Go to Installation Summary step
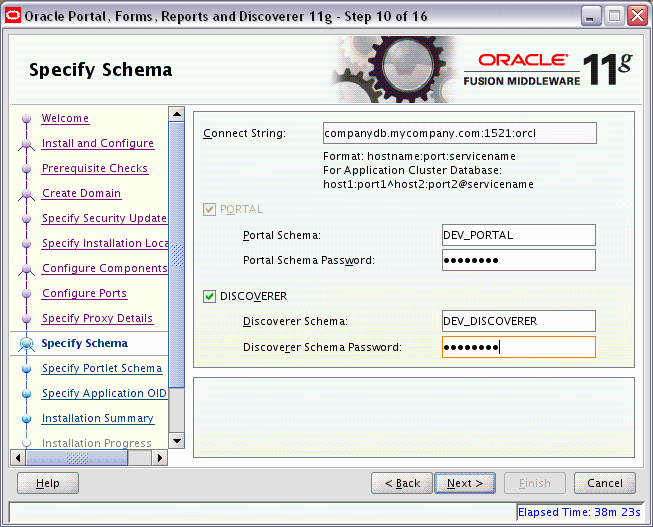 tap(98, 418)
